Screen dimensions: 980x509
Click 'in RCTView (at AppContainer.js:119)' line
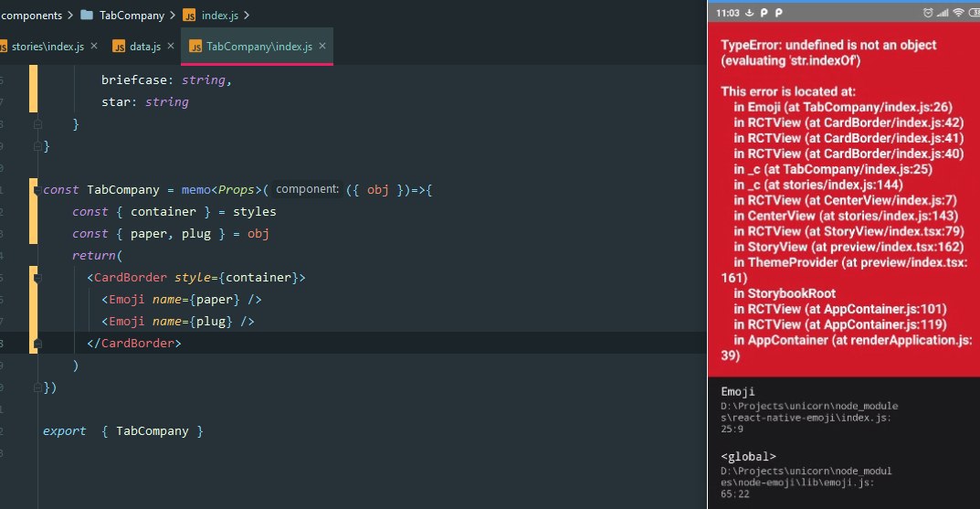(839, 323)
